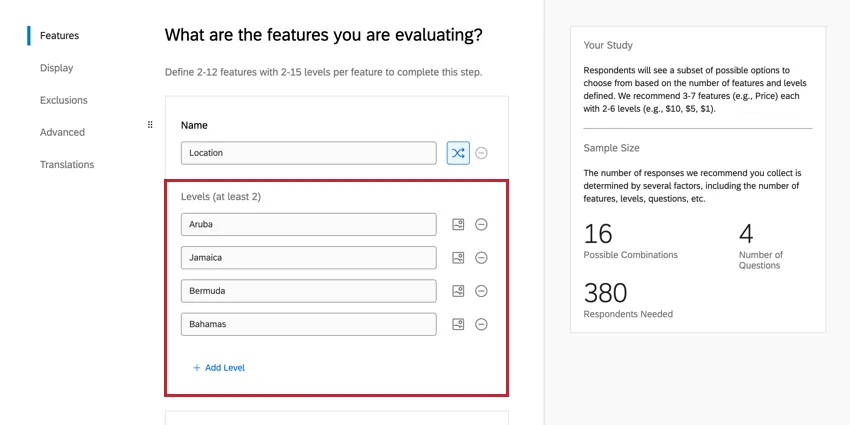Toggle the shuffle icon beside Location
Viewport: 850px width, 425px height.
pos(458,153)
